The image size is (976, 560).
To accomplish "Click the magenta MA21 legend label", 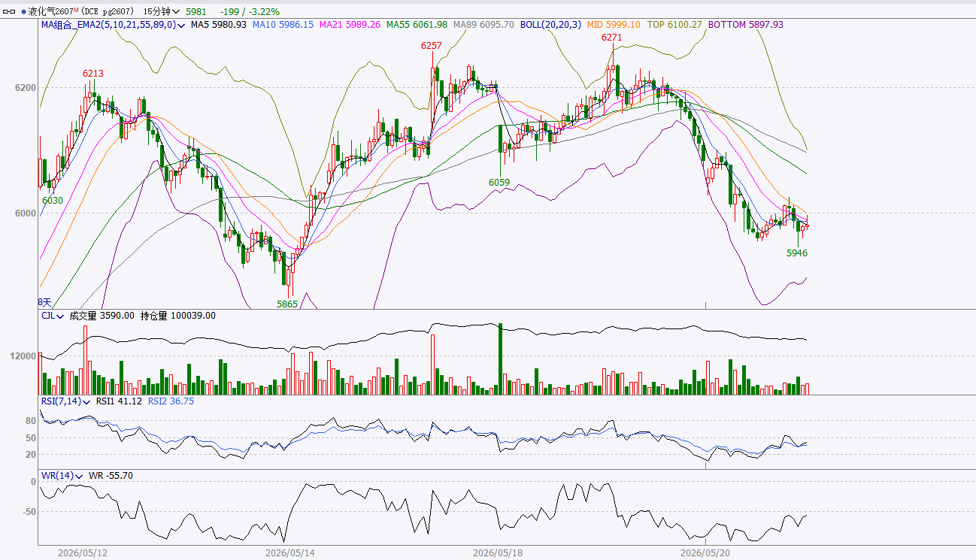I will (x=350, y=25).
